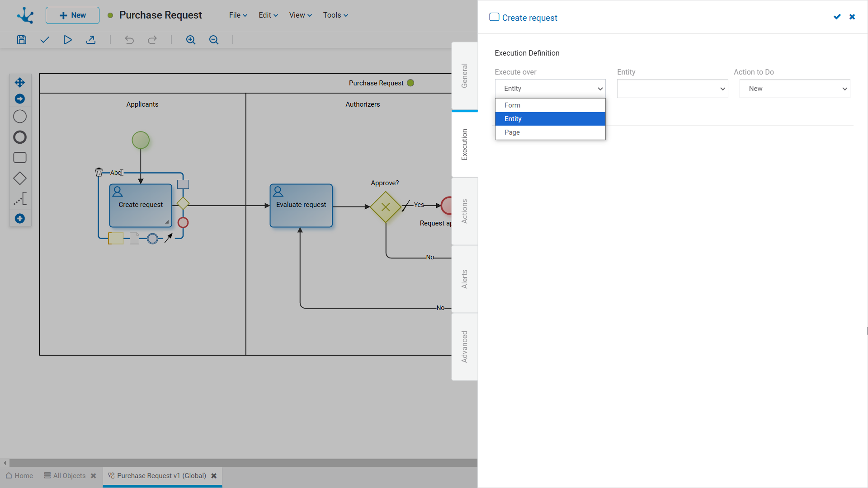Image resolution: width=868 pixels, height=488 pixels.
Task: Click the zoom in magnifier icon
Action: point(191,40)
